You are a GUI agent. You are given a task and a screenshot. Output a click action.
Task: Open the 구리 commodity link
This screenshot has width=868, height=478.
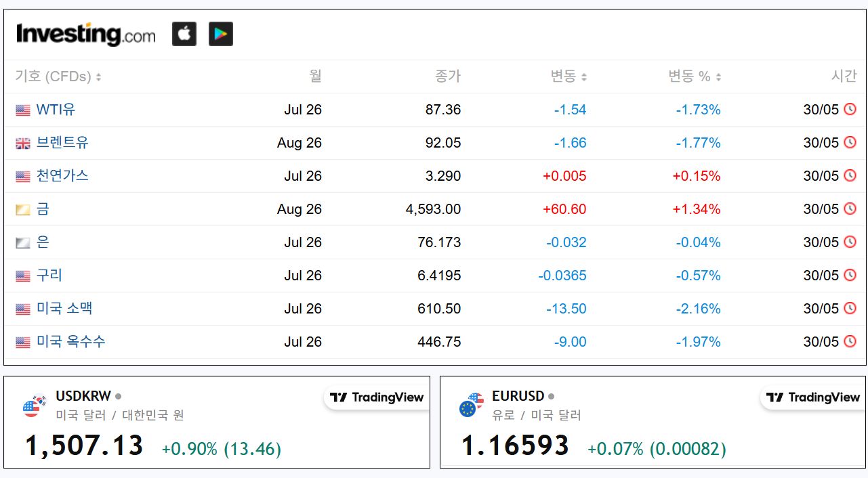[49, 275]
